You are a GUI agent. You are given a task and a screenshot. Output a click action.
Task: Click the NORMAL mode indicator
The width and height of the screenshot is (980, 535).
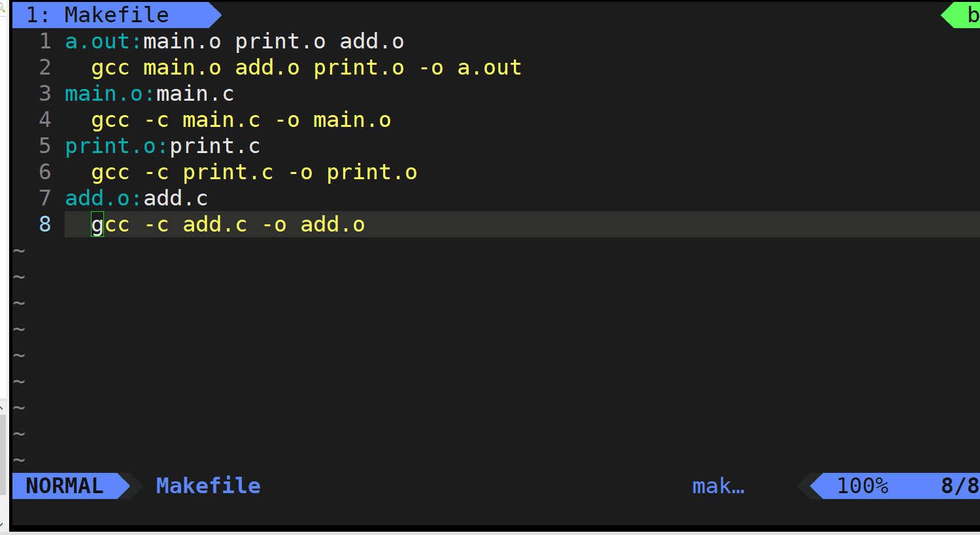click(x=63, y=486)
